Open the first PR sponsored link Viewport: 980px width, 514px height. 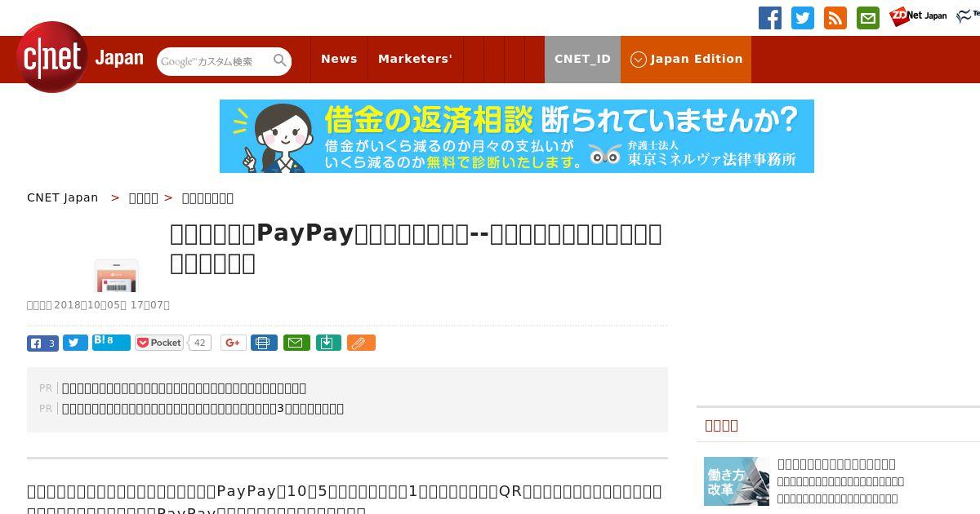(x=184, y=388)
